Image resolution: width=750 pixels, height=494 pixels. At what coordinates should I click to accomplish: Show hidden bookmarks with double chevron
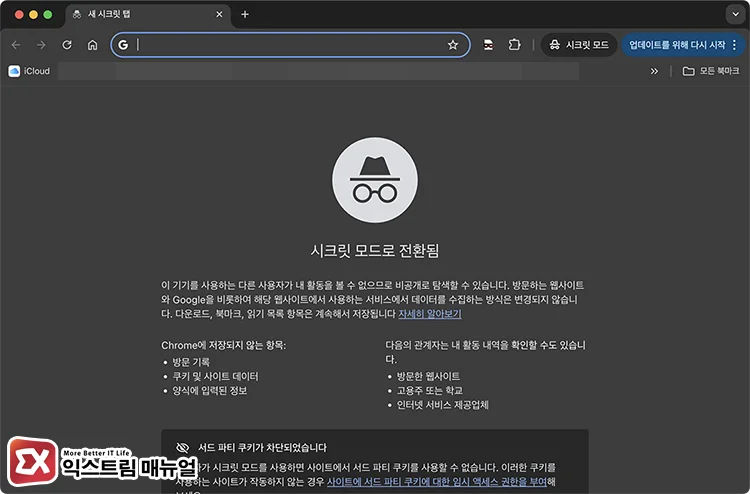(x=654, y=71)
